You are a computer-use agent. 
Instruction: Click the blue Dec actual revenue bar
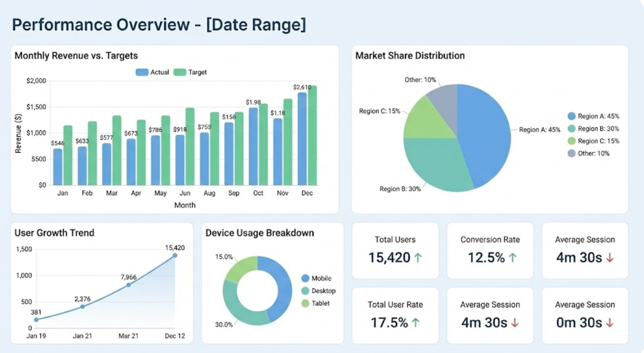point(302,139)
